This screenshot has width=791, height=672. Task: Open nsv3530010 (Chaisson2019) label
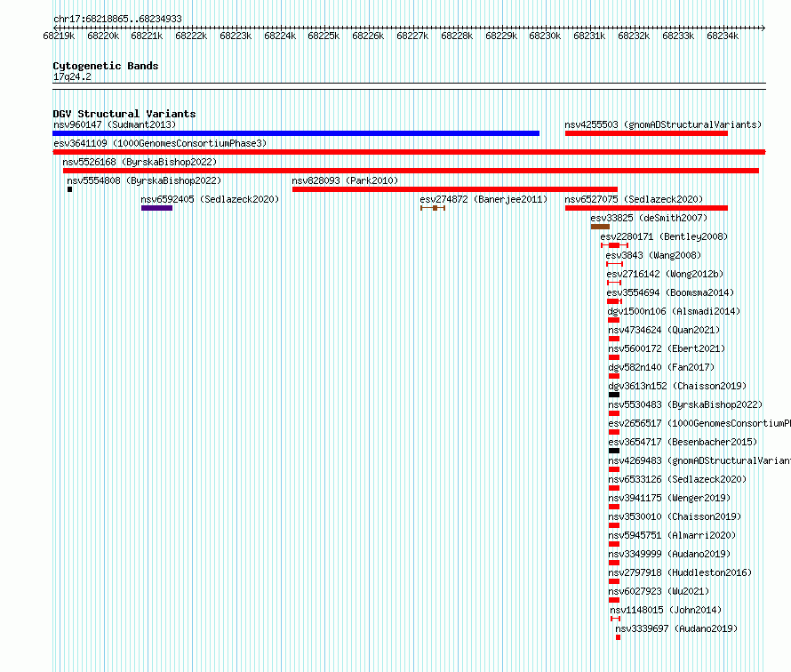coord(675,516)
